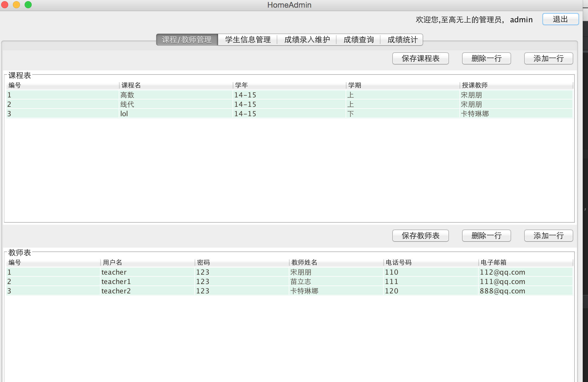Click 添加一行 above the course table
The width and height of the screenshot is (588, 382).
point(548,58)
